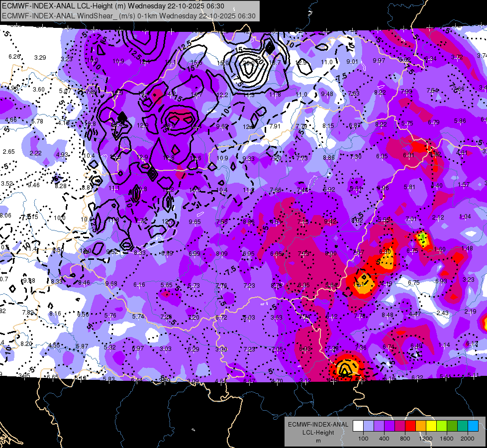Click the lime green legend swatch

[442, 426]
